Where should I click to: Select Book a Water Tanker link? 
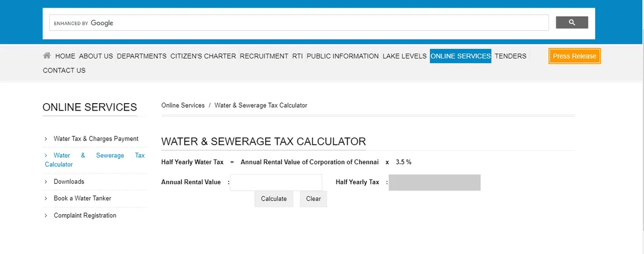(82, 198)
